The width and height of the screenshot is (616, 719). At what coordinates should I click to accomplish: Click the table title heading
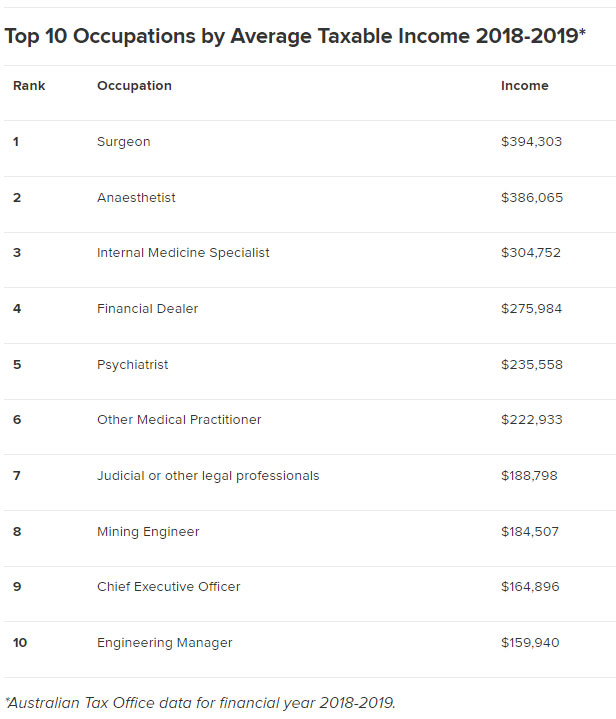click(295, 36)
